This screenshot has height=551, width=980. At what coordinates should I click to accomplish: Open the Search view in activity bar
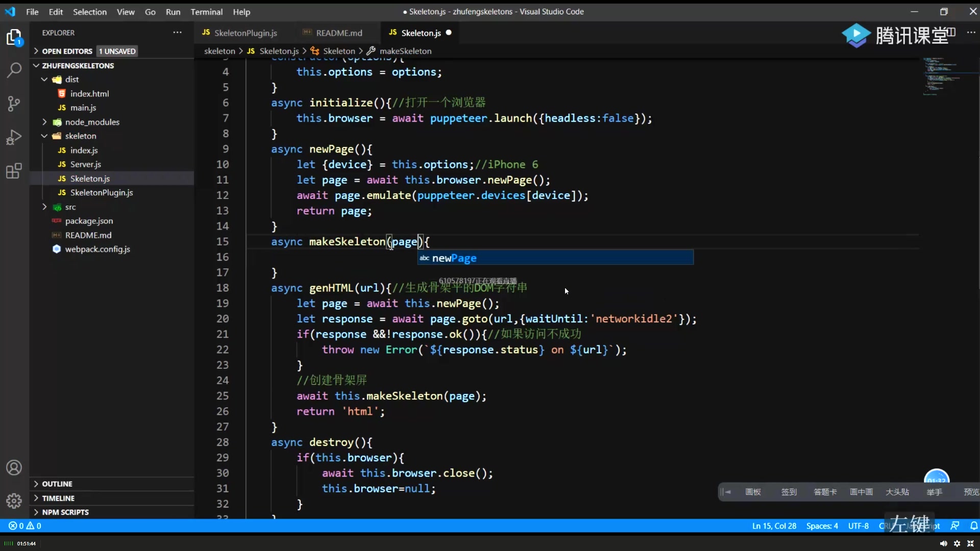coord(14,70)
